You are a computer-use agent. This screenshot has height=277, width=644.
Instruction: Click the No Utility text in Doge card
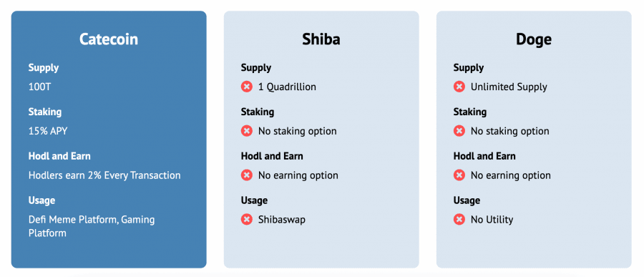492,220
